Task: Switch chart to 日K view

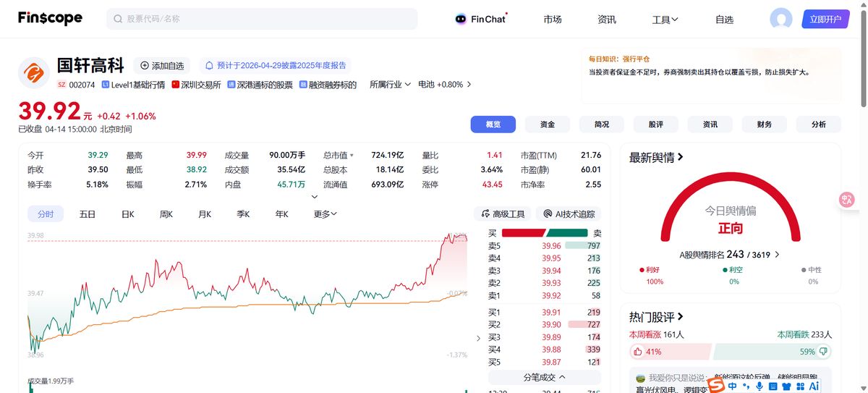Action: pos(127,214)
